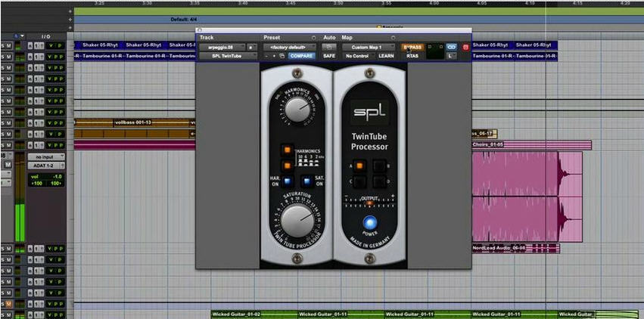Image resolution: width=644 pixels, height=319 pixels.
Task: Click the 4:00 position on the timeline ruler
Action: point(434,3)
